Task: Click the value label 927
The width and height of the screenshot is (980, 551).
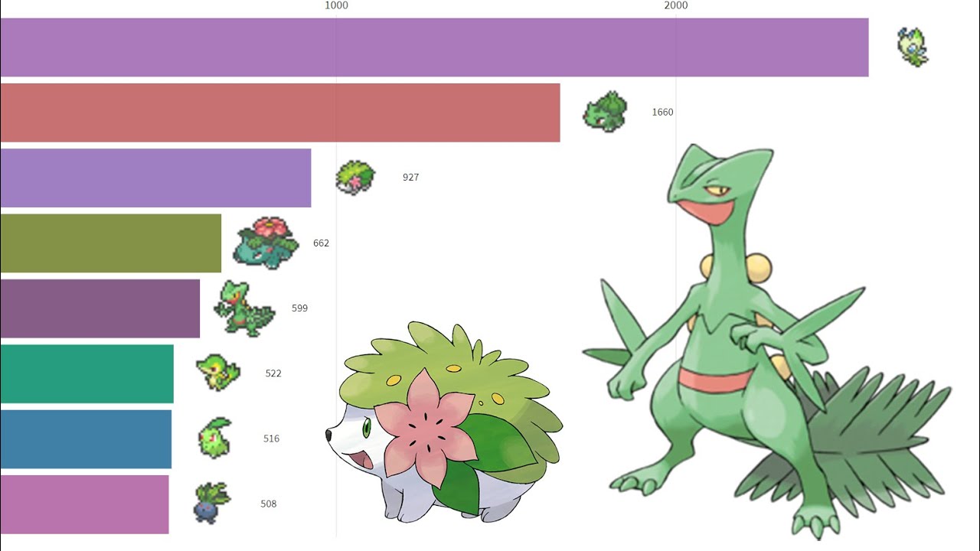Action: [410, 178]
